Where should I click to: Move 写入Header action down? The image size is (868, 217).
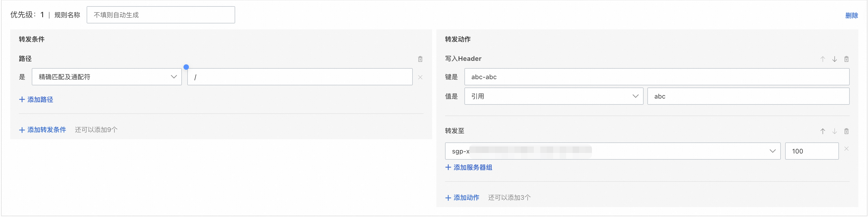[x=834, y=59]
